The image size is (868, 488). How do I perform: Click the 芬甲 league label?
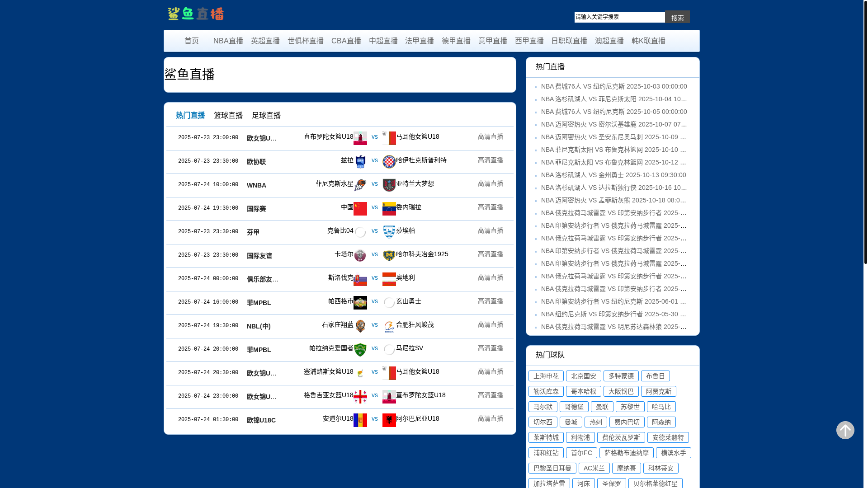253,232
